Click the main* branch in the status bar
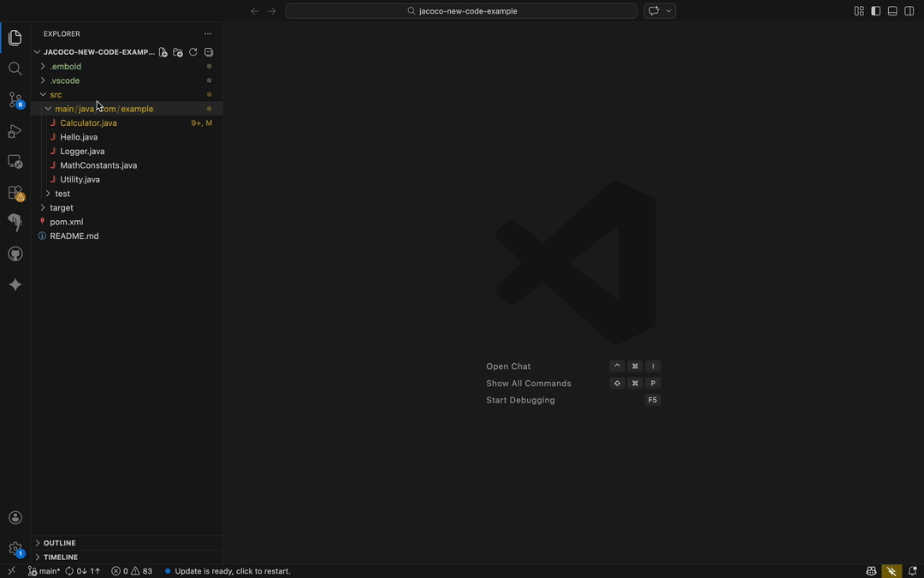This screenshot has width=924, height=578. [44, 570]
